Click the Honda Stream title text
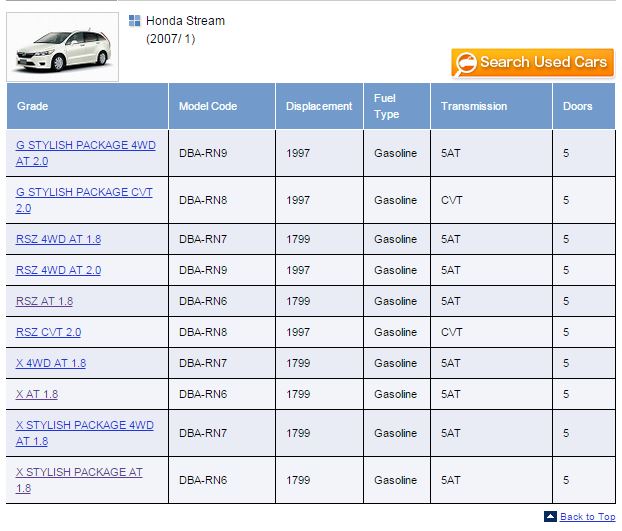This screenshot has height=531, width=622. (x=185, y=21)
